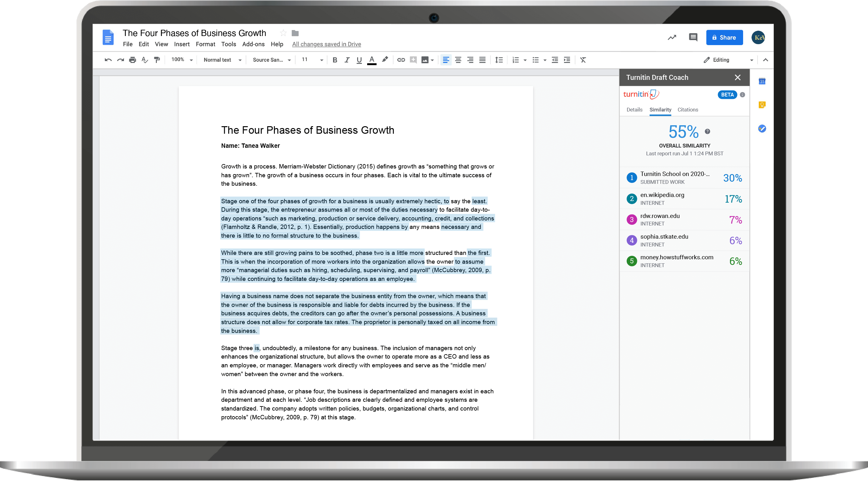868x481 pixels.
Task: Open the View menu
Action: [162, 44]
